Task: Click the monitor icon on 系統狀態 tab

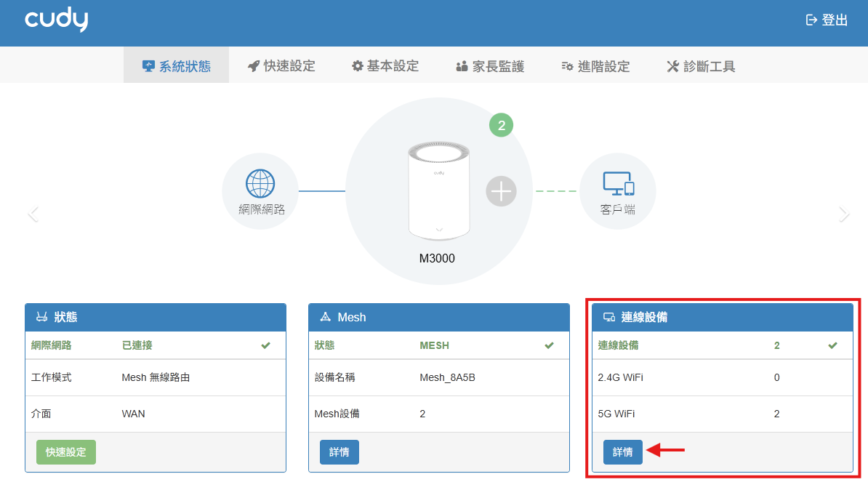Action: (148, 66)
